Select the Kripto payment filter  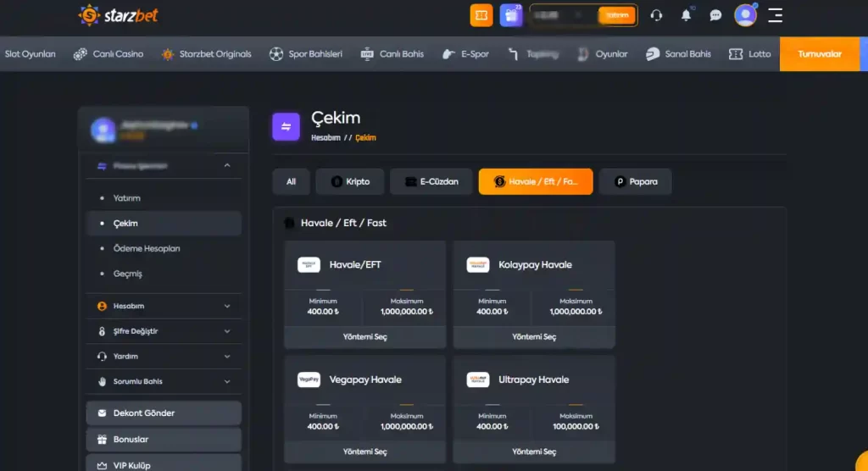point(350,181)
